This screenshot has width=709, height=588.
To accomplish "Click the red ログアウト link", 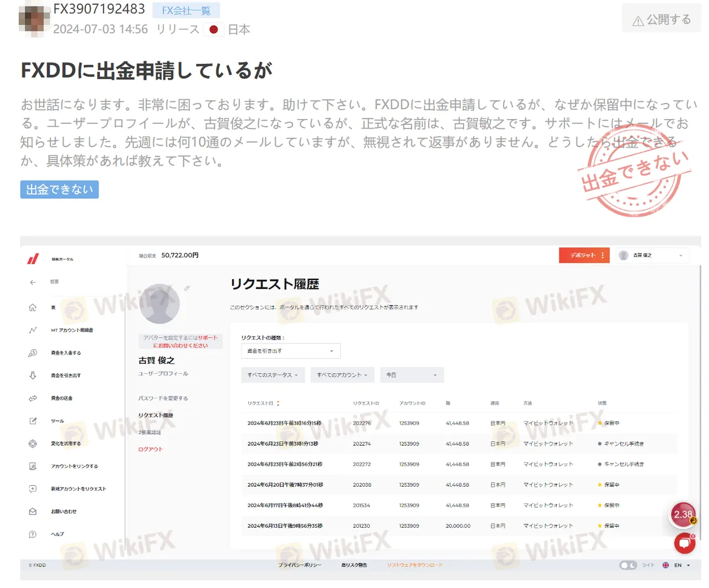I will [151, 450].
